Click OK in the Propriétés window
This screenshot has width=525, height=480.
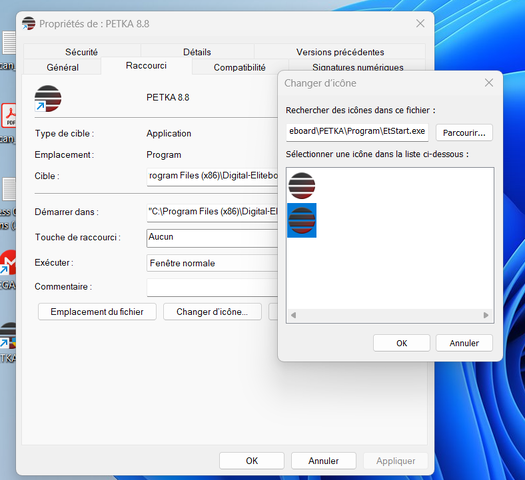[252, 461]
